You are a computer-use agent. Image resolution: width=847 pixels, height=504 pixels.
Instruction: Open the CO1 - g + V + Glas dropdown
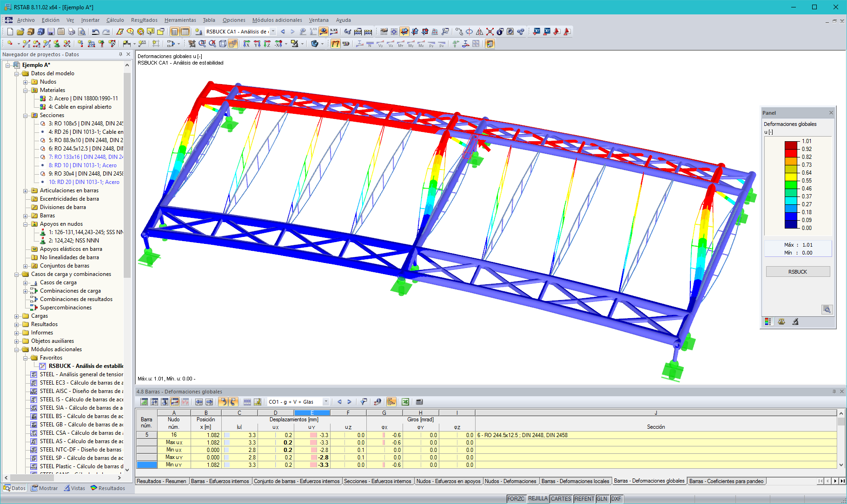pos(326,402)
